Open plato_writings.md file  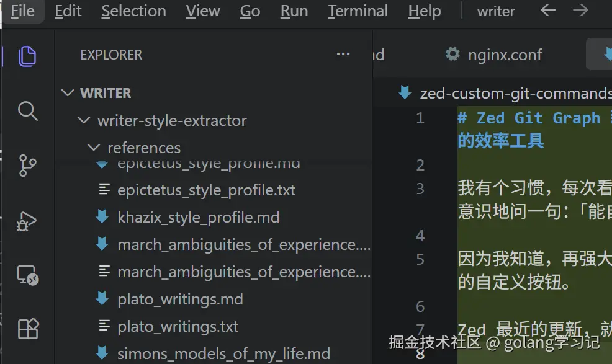[x=180, y=300]
